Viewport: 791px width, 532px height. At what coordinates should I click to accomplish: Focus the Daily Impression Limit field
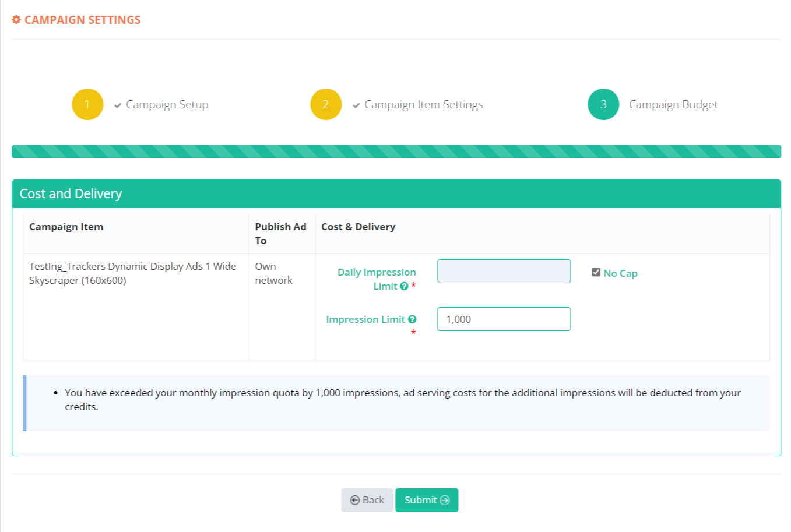pos(504,272)
